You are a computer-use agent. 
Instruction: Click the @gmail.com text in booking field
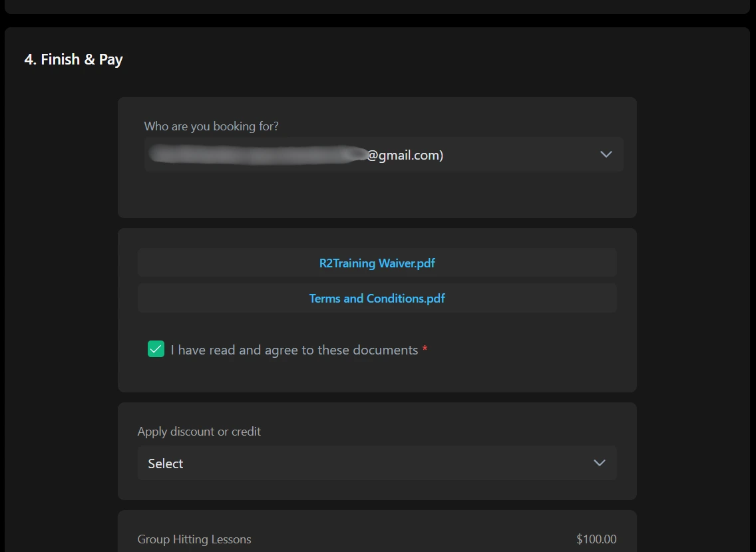point(405,155)
